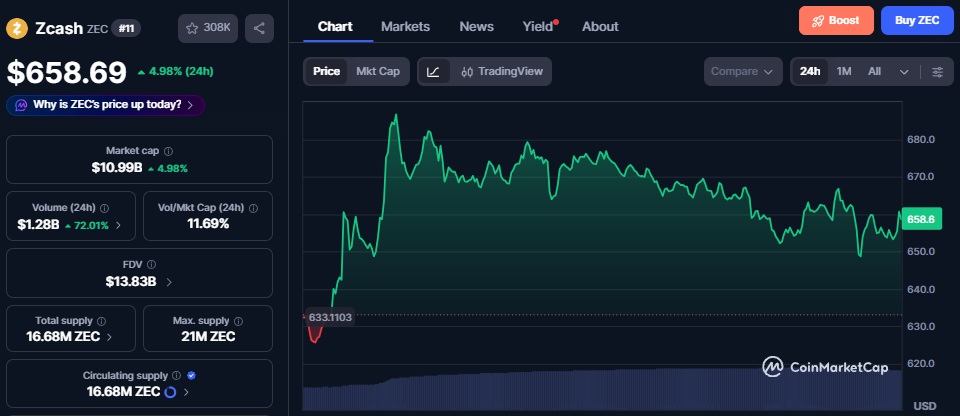Click Vol/Mkt Cap (24h) info icon
This screenshot has height=416, width=960.
(x=253, y=208)
